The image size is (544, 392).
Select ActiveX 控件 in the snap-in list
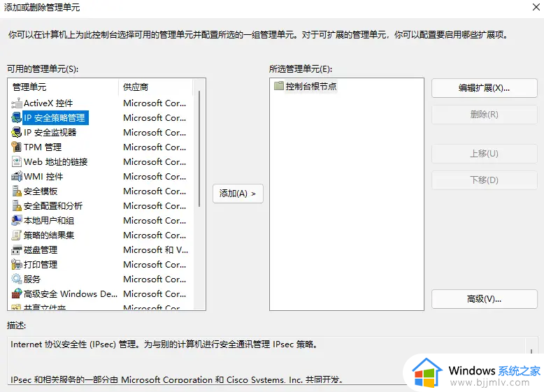[48, 103]
